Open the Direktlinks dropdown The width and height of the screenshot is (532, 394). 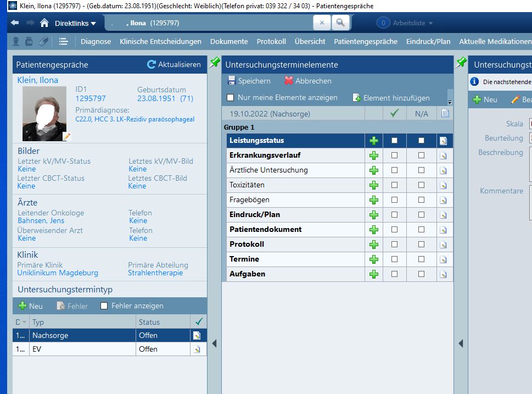click(x=75, y=24)
